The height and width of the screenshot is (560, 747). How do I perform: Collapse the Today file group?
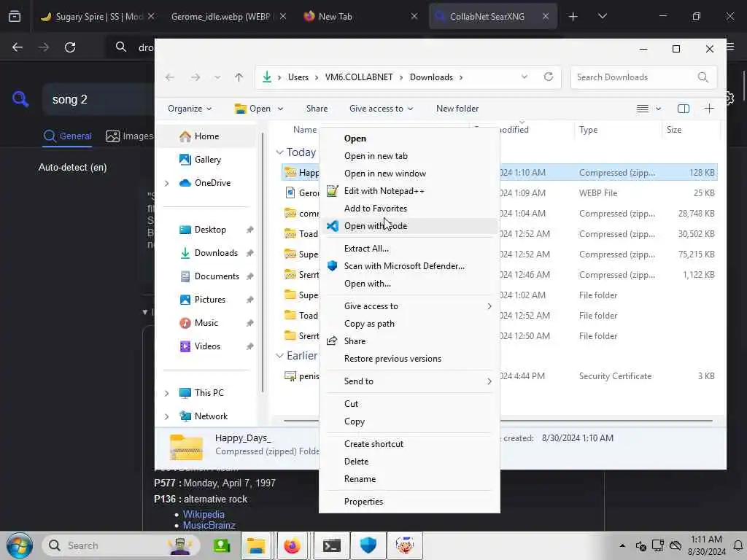pyautogui.click(x=279, y=152)
